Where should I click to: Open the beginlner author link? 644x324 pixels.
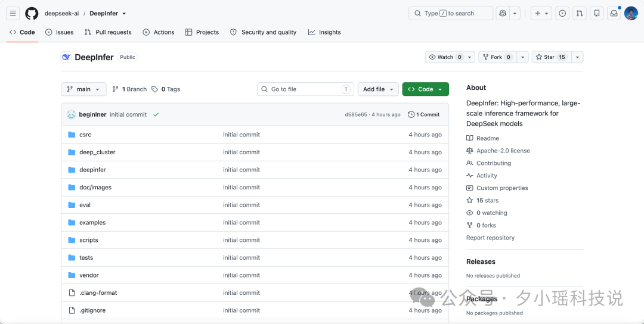(93, 115)
